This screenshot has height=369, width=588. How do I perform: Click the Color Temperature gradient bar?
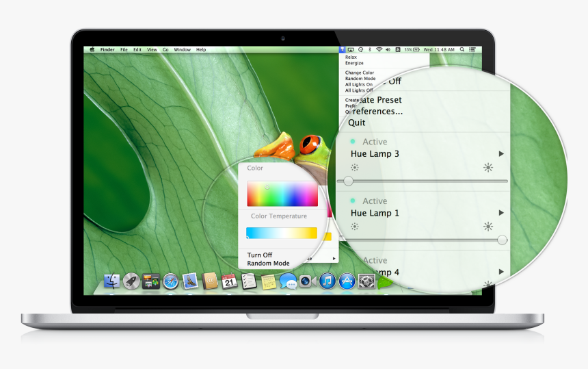click(x=282, y=233)
